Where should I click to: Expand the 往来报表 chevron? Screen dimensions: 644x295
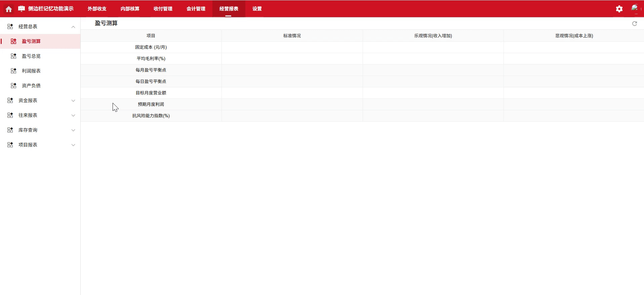[x=73, y=116]
